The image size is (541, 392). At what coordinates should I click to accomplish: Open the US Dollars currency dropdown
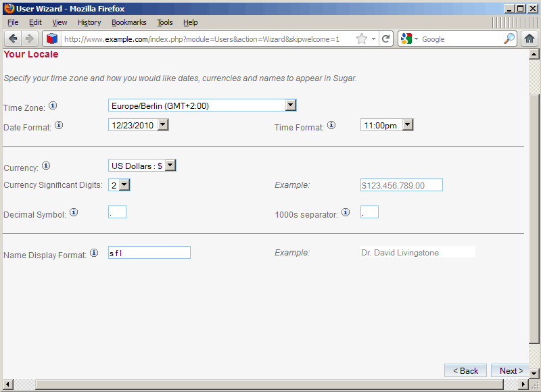[x=168, y=165]
